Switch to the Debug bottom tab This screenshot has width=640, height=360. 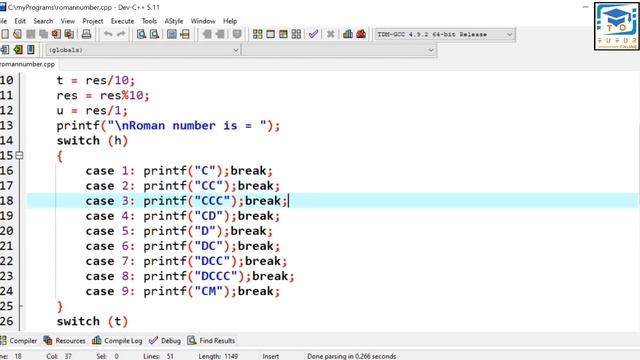point(165,340)
